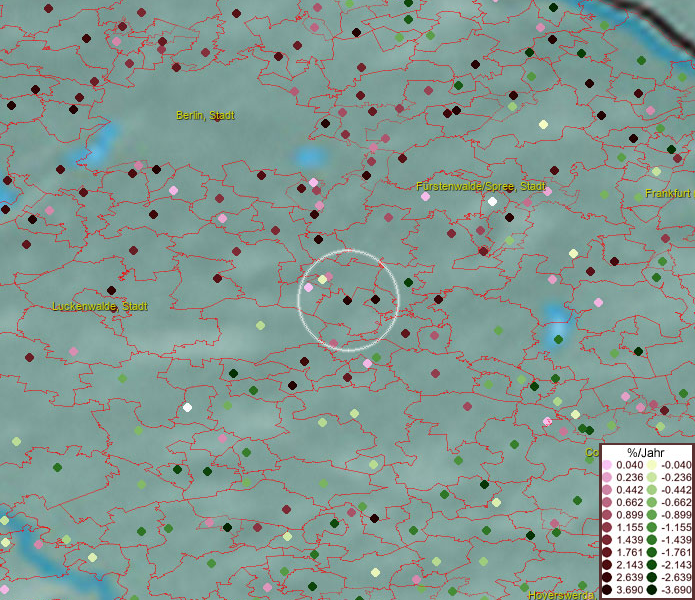Click the -2.639 legend value
This screenshot has width=695, height=600.
coord(676,577)
